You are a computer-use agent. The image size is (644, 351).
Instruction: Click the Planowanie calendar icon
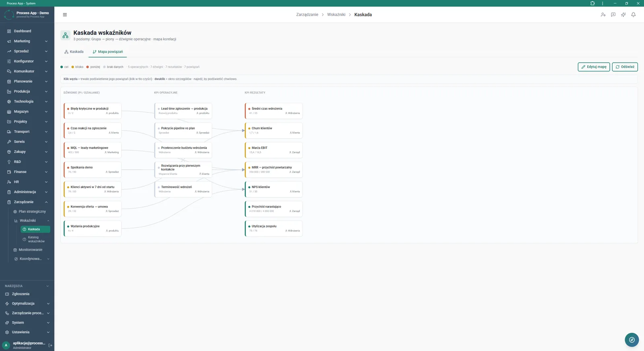click(x=9, y=81)
